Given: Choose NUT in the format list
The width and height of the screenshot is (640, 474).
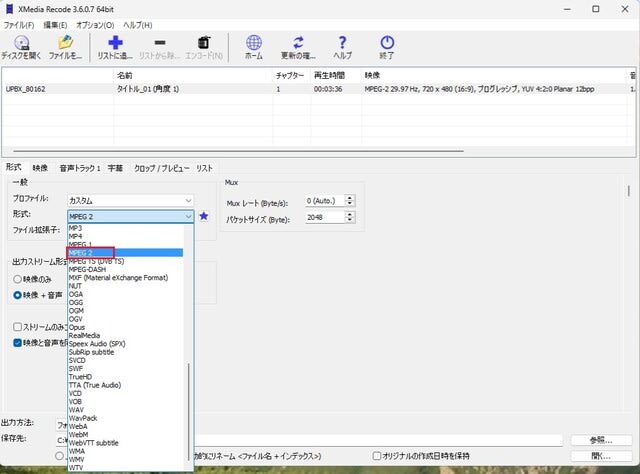Looking at the screenshot, I should tap(125, 286).
